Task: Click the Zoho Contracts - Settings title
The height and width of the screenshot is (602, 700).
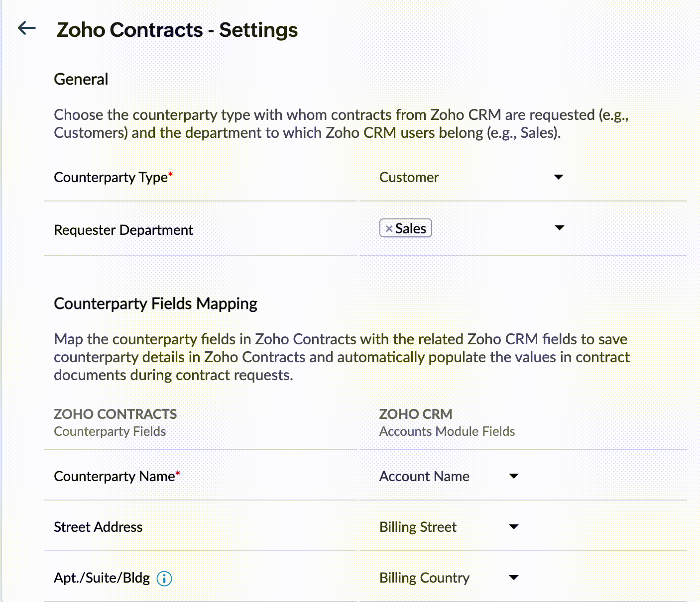Action: [177, 30]
